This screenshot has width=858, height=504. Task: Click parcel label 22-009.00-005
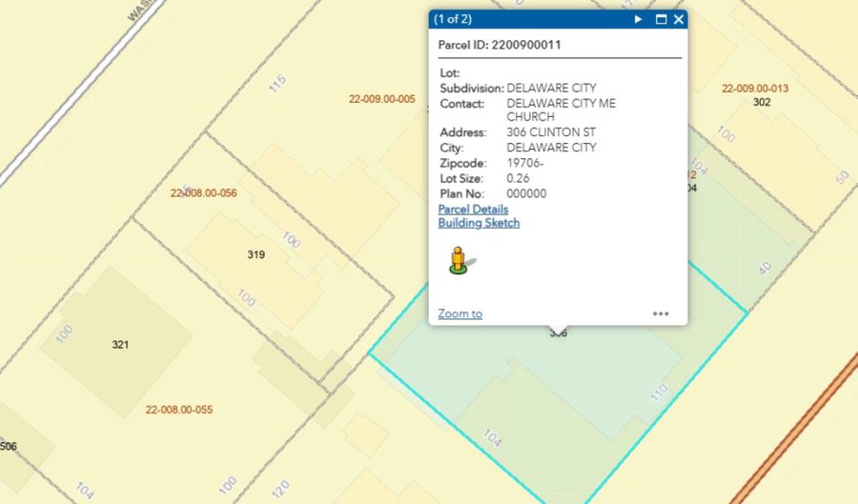382,98
